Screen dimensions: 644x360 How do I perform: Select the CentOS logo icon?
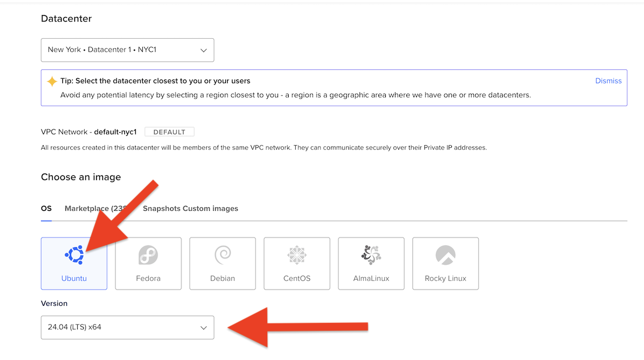297,255
